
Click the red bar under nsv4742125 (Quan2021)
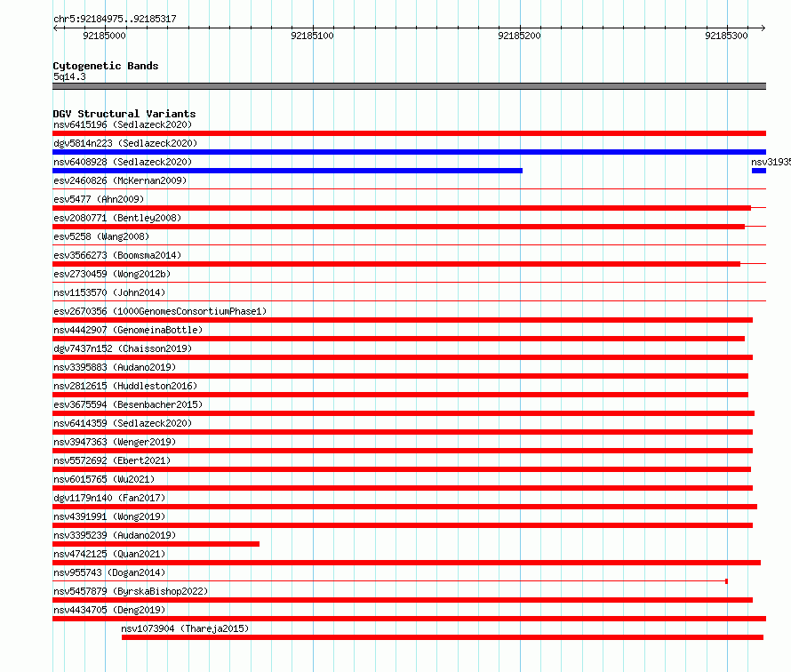coord(406,563)
